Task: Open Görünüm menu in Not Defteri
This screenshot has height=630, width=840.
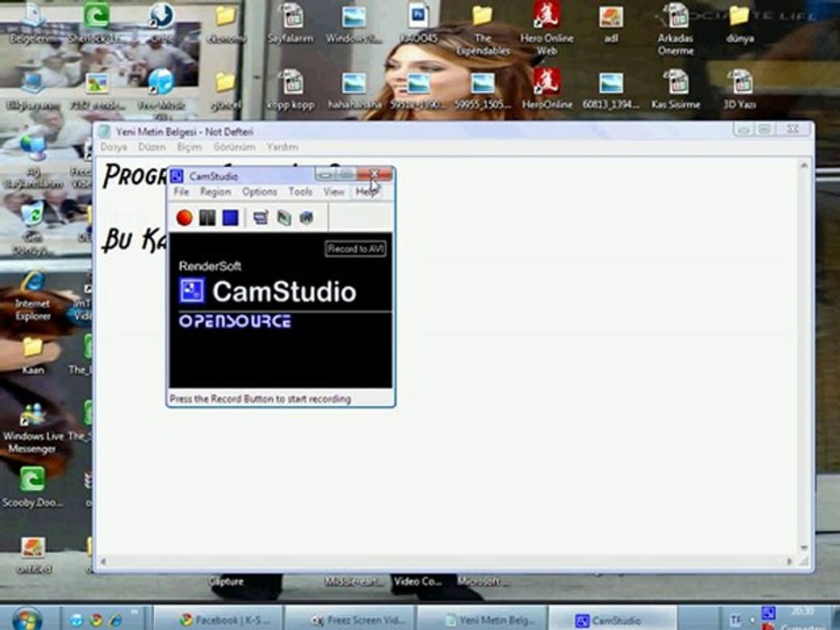Action: [x=234, y=147]
